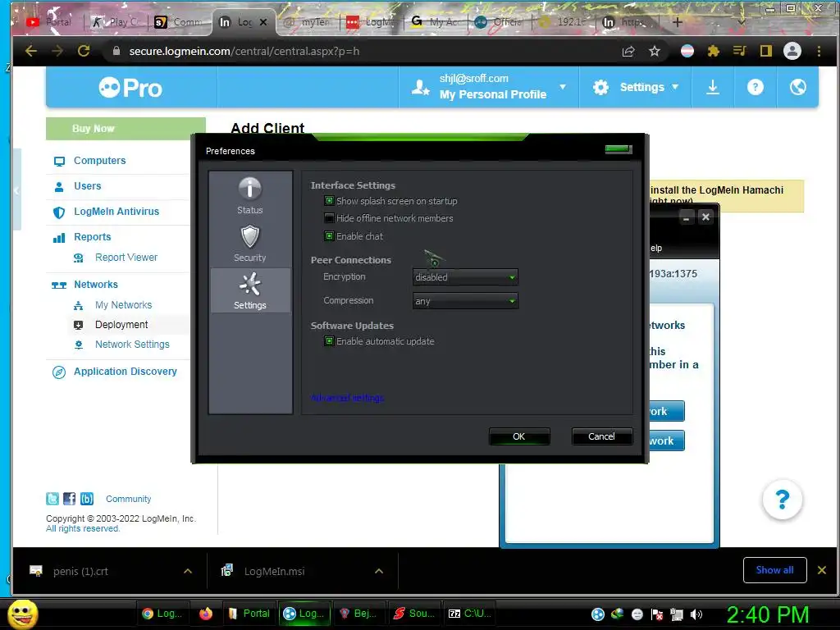
Task: Click the Twitter icon
Action: point(52,499)
